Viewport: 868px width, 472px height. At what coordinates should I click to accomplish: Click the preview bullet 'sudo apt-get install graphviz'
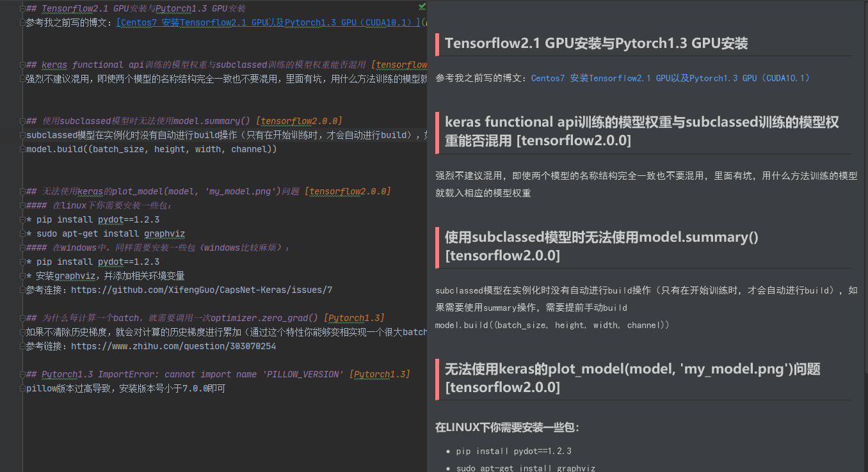coord(526,468)
